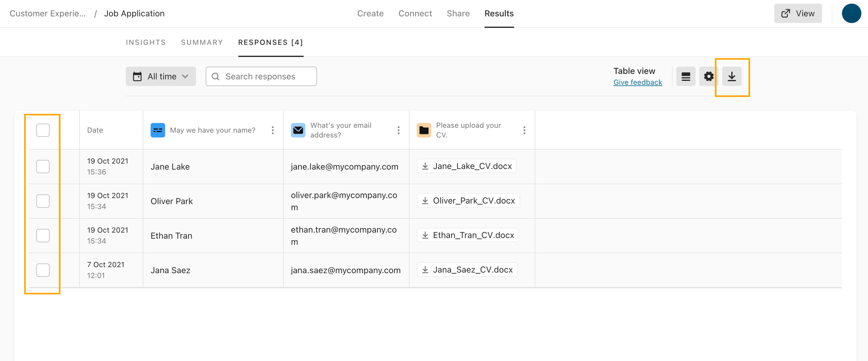Open Customer Experie... workspace breadcrumb
The image size is (868, 361).
(x=47, y=13)
